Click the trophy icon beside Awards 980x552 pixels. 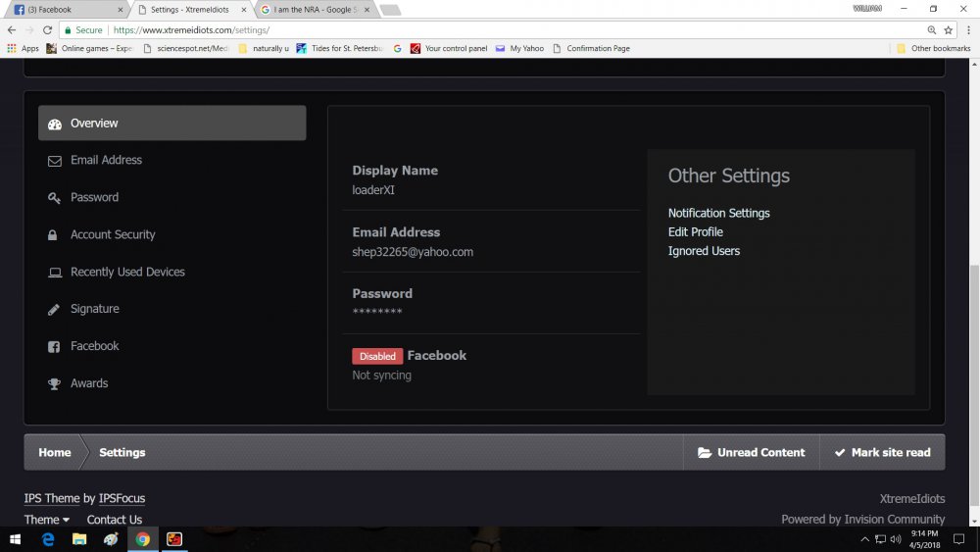point(55,384)
